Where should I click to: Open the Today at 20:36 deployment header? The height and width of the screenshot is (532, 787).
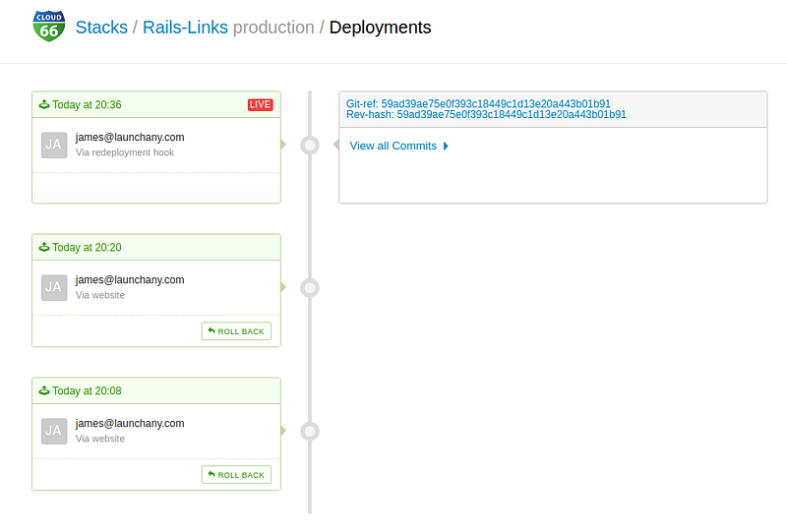87,105
